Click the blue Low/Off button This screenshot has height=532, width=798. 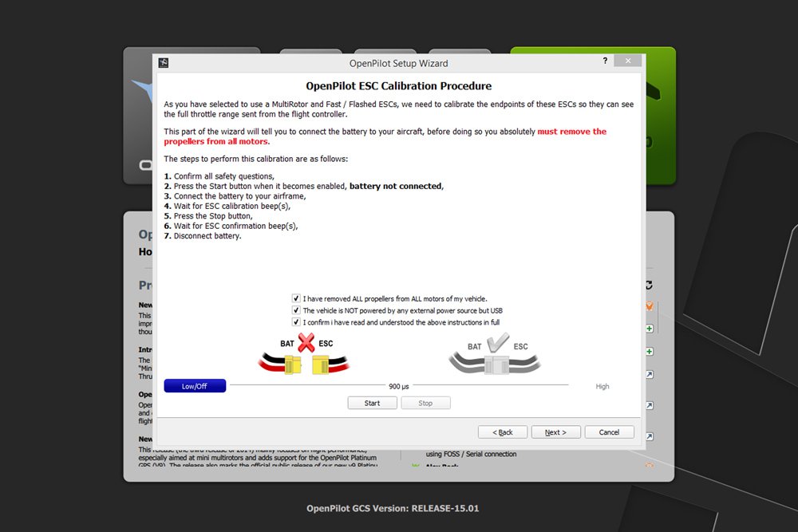point(195,386)
